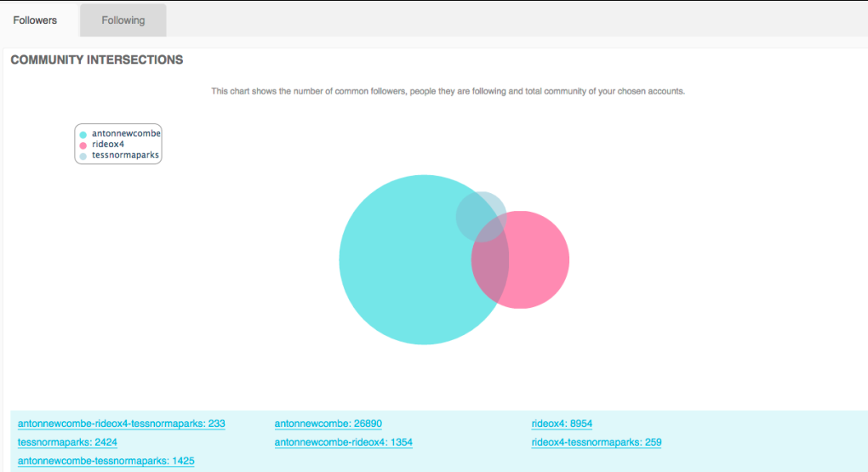Open antonnewcombe-rideox4-tessnormaparks: 233 link
Screen dimensions: 868x472
click(121, 424)
